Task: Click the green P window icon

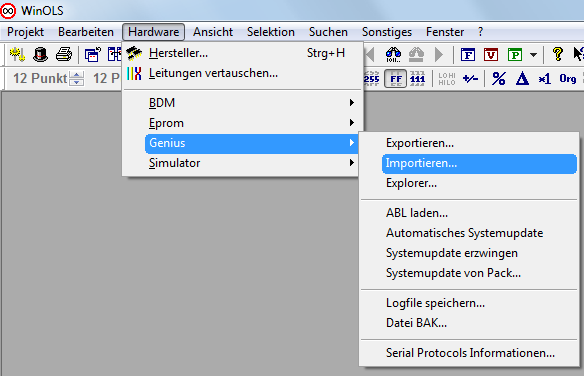Action: coord(515,55)
